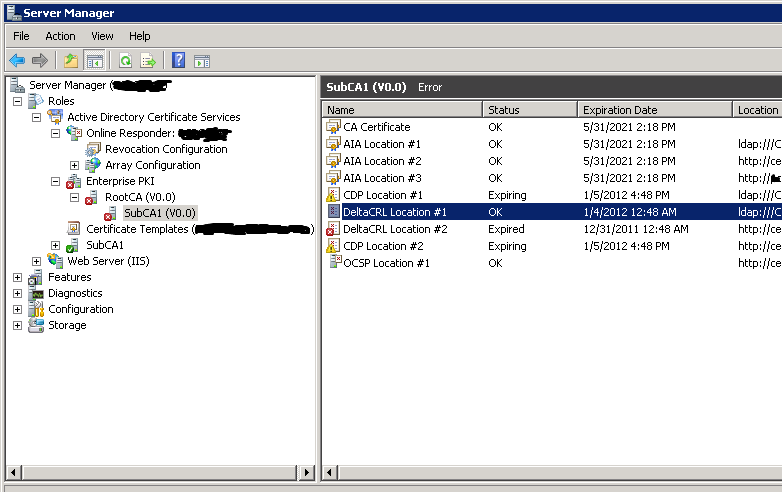Select the AIA Location #3 row
782x492 pixels.
point(552,178)
